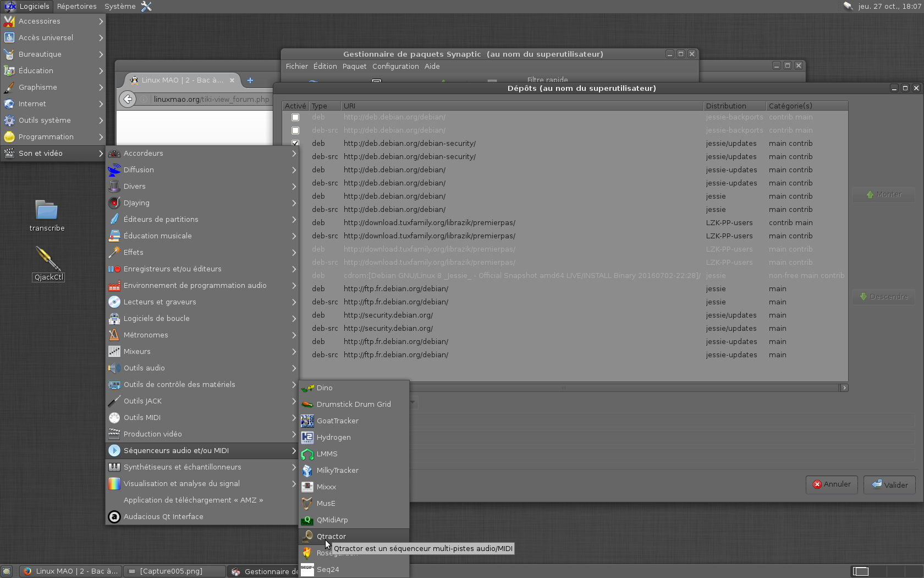
Task: Launch GoatTracker icon
Action: click(307, 421)
